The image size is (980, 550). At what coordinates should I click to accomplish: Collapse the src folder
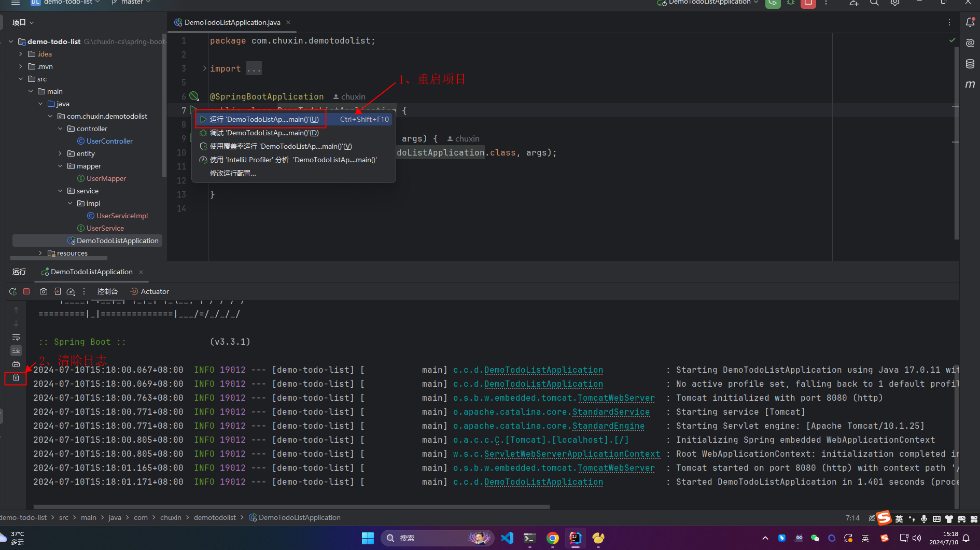click(x=21, y=79)
